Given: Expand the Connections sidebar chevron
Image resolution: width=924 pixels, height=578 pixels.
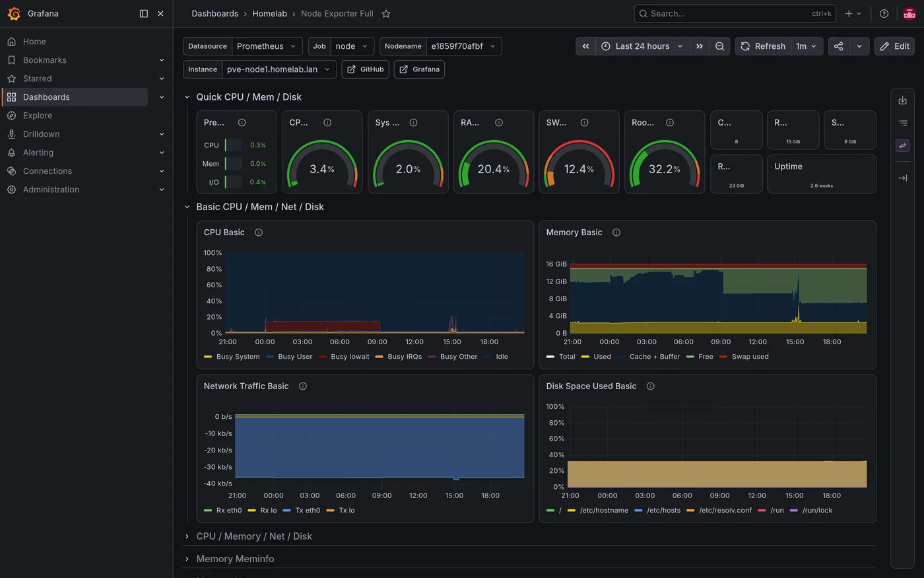Looking at the screenshot, I should [x=162, y=171].
